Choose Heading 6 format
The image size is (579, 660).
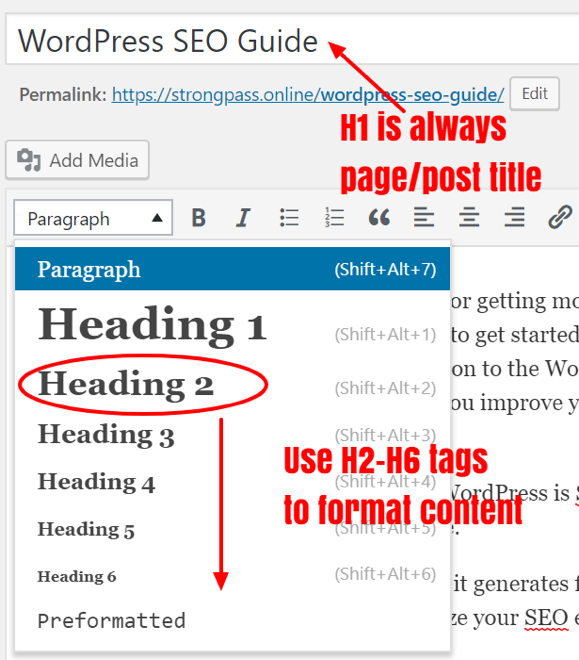(x=232, y=576)
